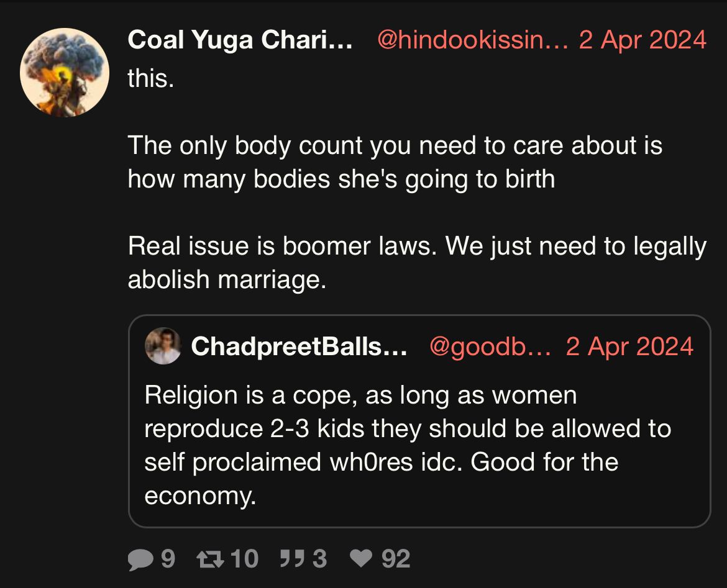Open Coal Yuga Chari display name
Screen dimensions: 727x588
pyautogui.click(x=240, y=40)
